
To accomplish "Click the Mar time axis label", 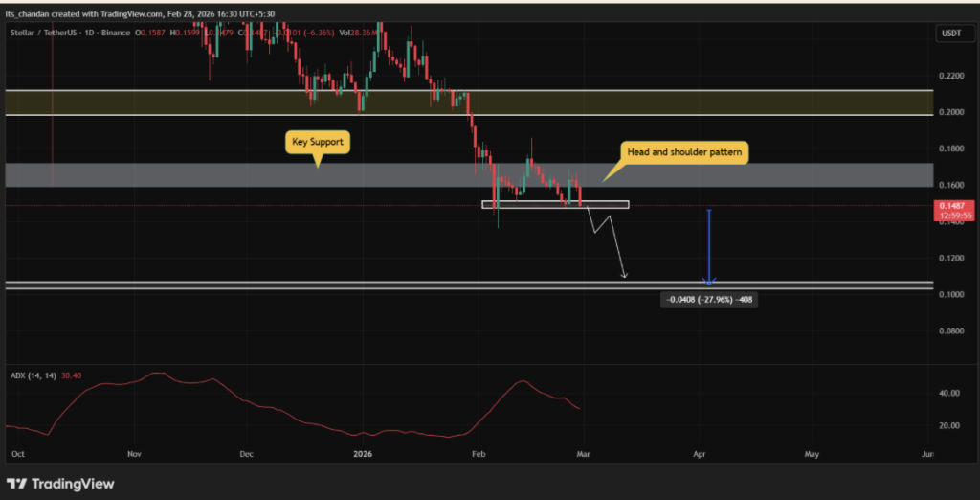I will coord(583,453).
